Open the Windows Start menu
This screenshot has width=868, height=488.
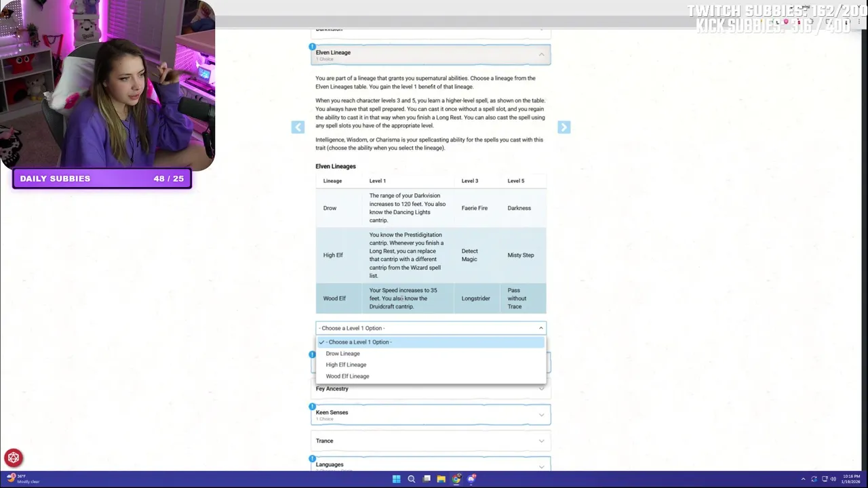click(396, 479)
